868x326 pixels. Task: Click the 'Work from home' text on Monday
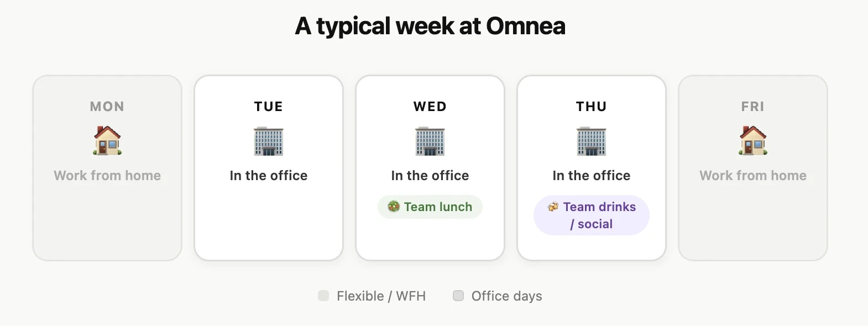click(107, 175)
